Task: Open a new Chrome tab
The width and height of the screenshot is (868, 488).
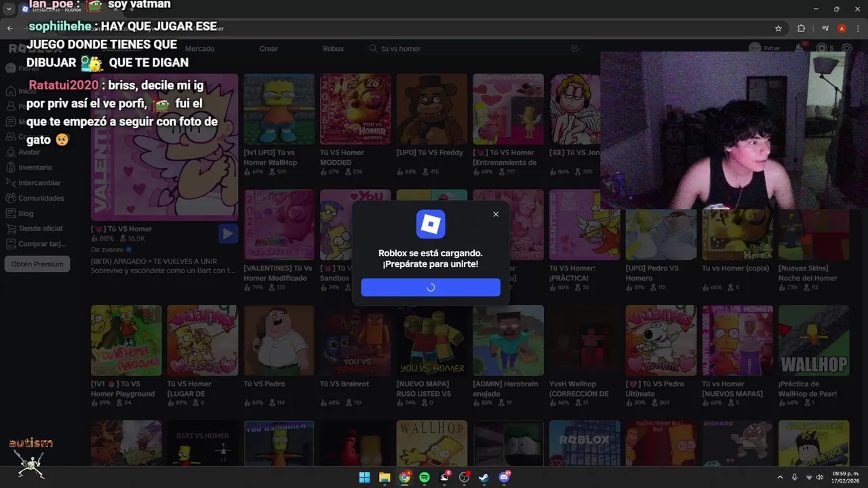Action: pyautogui.click(x=132, y=9)
